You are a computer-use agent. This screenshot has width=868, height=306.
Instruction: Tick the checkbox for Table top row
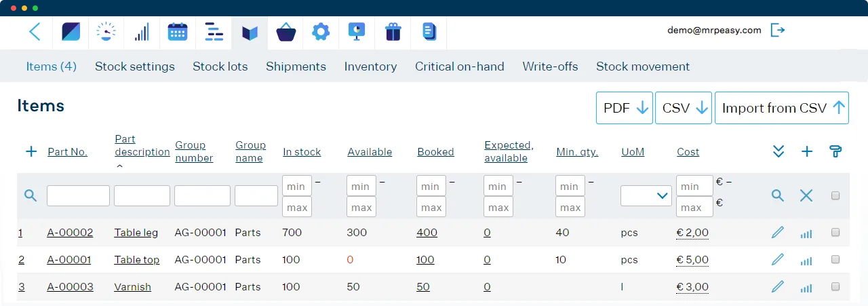(835, 259)
